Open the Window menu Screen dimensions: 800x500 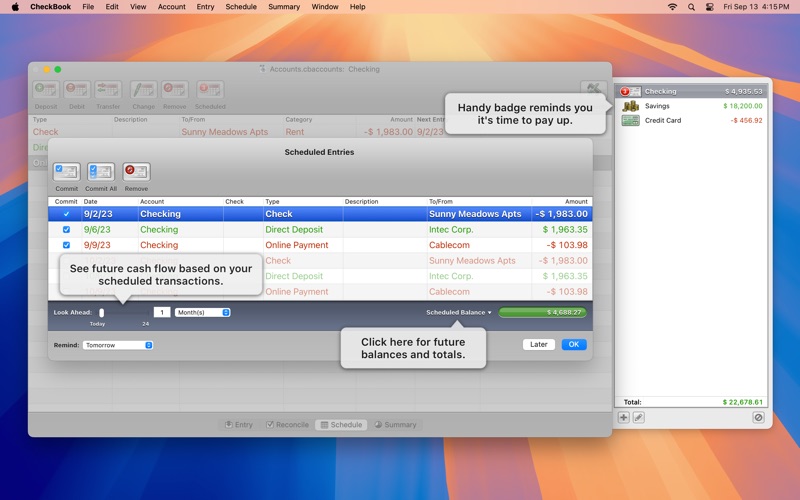coord(324,7)
